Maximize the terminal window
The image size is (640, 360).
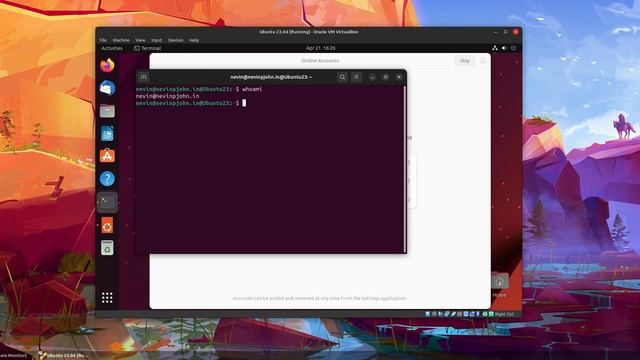[x=386, y=77]
